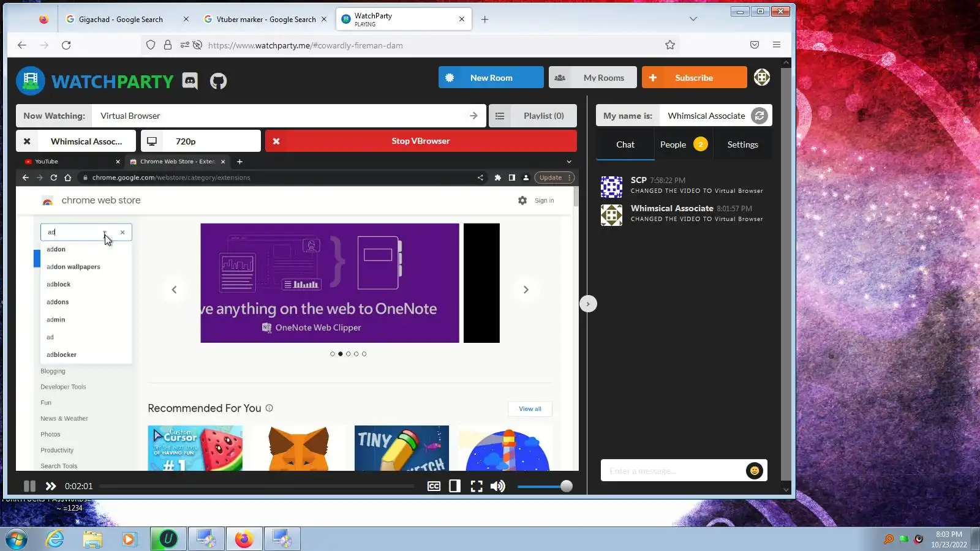Pause the video playback

[29, 486]
